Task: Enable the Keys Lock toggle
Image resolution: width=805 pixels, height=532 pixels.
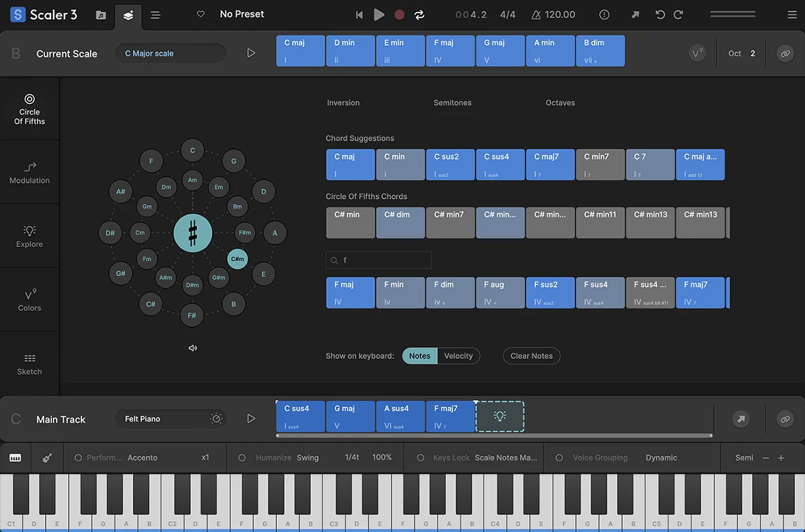Action: [x=420, y=458]
